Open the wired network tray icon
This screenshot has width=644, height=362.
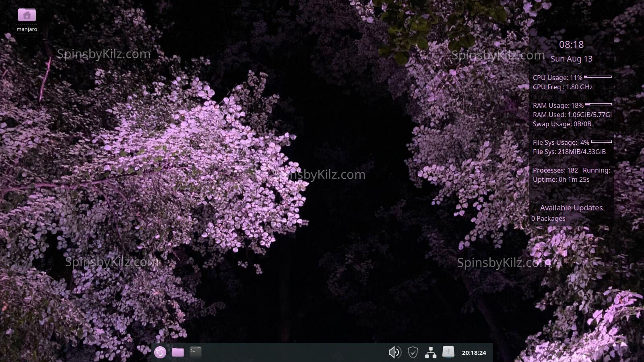point(430,352)
